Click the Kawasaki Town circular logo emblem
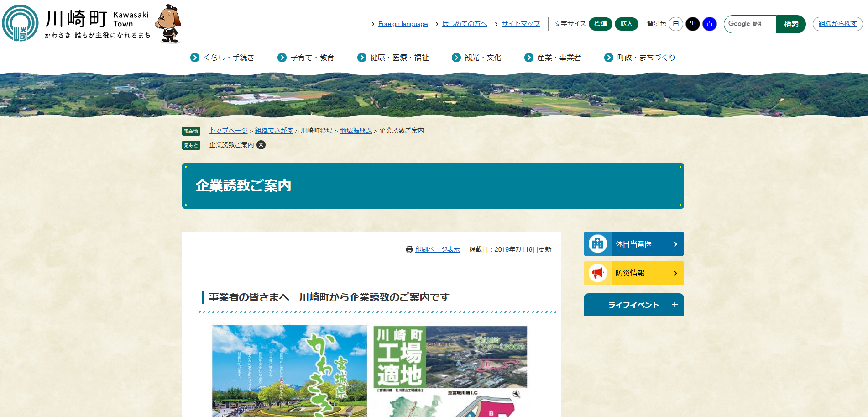The width and height of the screenshot is (868, 417). click(20, 23)
